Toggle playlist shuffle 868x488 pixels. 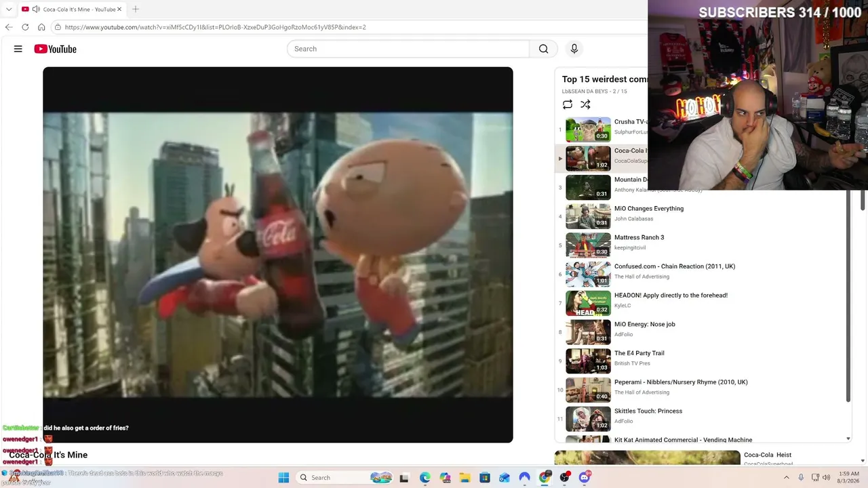pyautogui.click(x=585, y=104)
